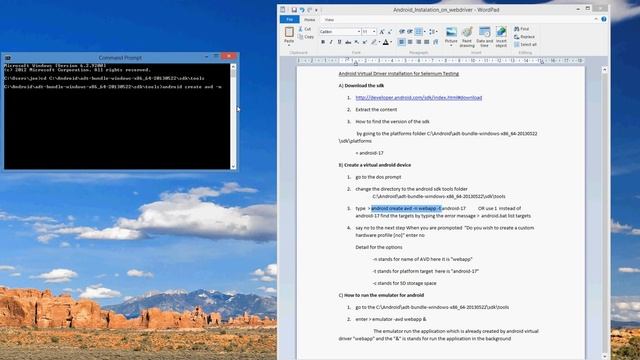Click the Save icon in WordPad's quick access toolbar
Image resolution: width=640 pixels, height=360 pixels.
point(294,10)
